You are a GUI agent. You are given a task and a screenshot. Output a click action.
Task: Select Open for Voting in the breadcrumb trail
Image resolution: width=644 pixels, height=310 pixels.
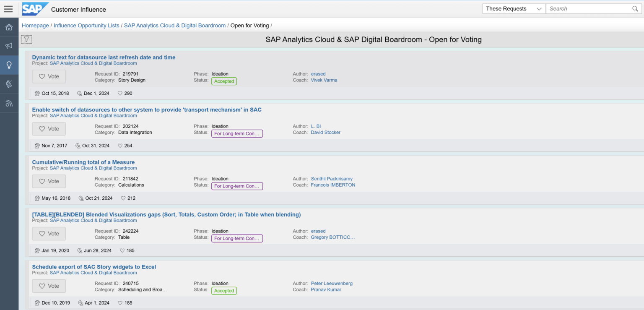250,25
